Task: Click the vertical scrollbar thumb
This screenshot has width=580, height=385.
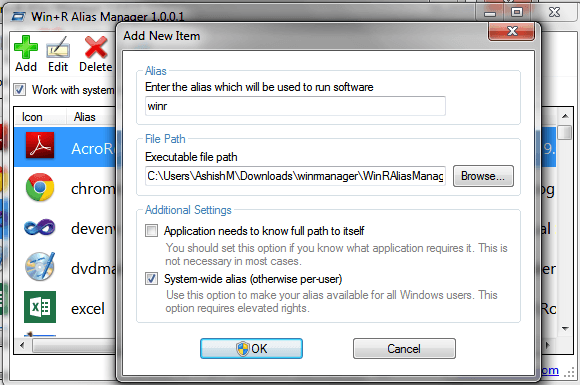Action: 565,132
